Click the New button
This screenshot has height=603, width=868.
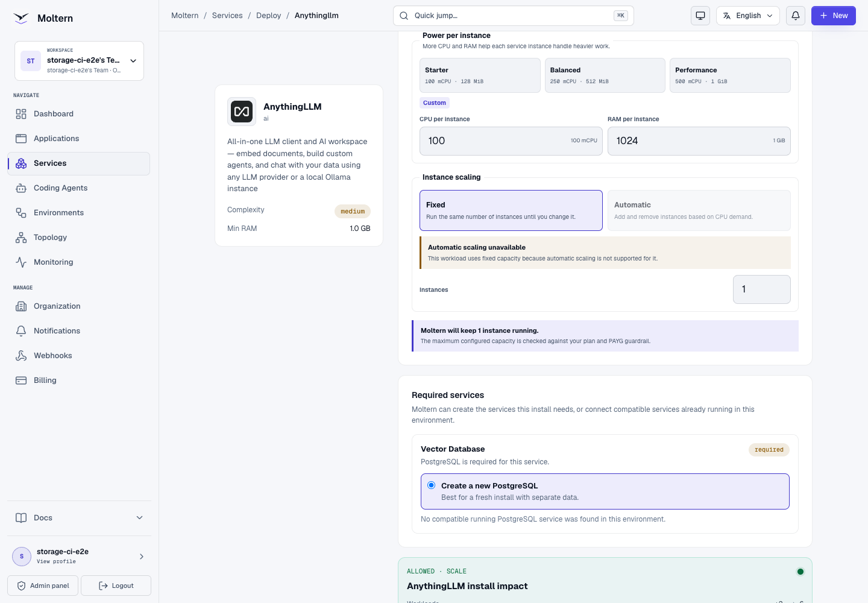coord(834,16)
